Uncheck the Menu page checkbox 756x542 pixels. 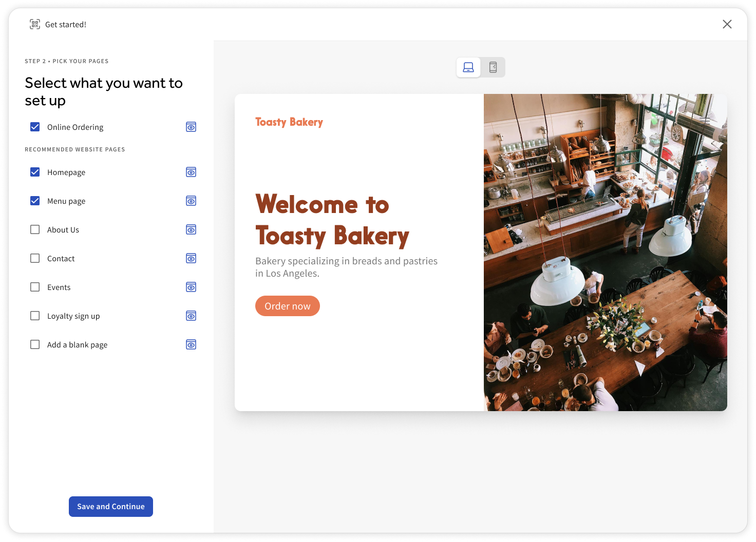tap(35, 201)
